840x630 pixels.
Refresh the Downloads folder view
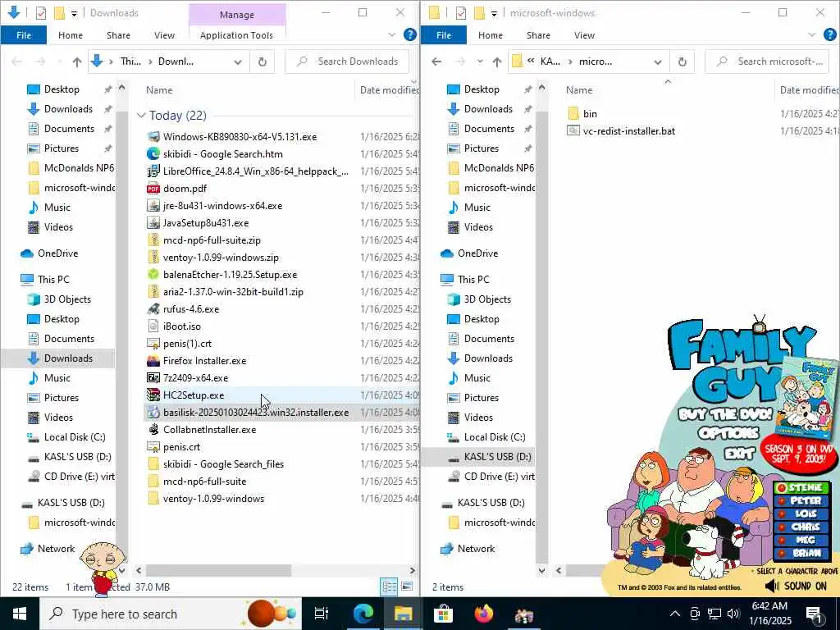click(x=262, y=62)
